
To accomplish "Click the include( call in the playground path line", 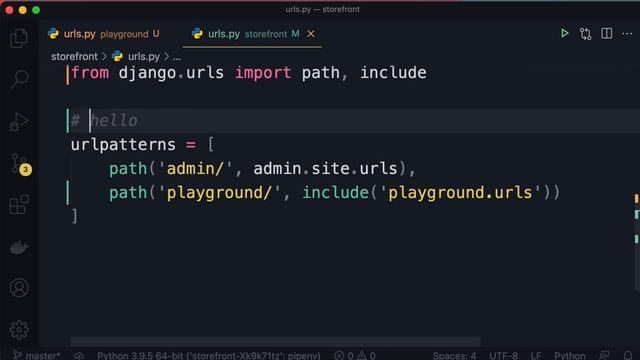I will (336, 193).
